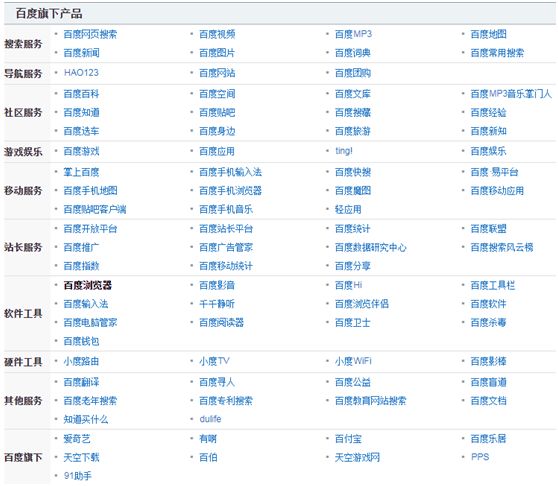Image resolution: width=558 pixels, height=486 pixels.
Task: Open the 百度百科 link
Action: click(x=81, y=94)
